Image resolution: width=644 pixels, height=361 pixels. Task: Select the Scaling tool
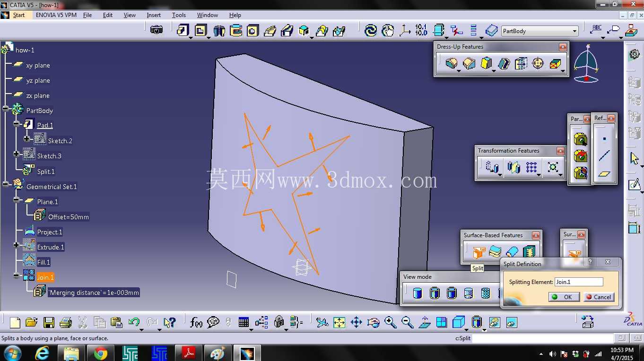point(553,167)
